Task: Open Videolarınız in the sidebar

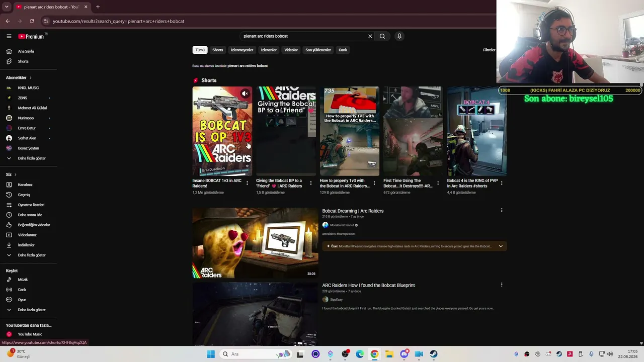Action: pos(27,235)
